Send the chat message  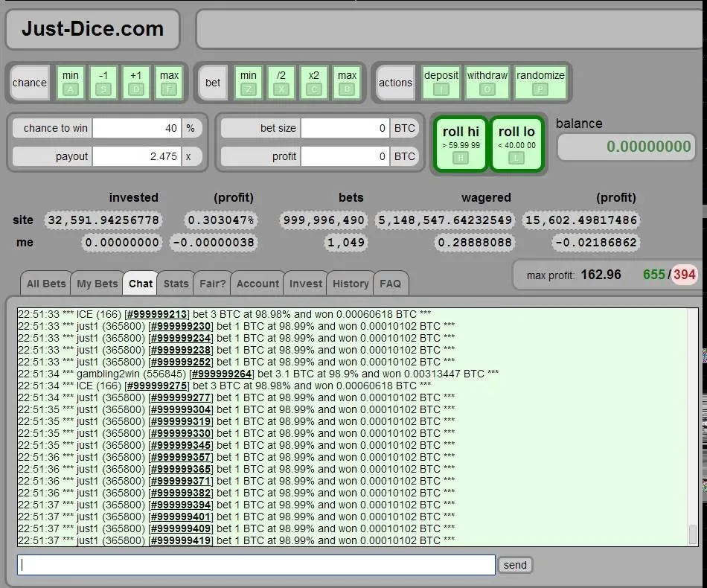tap(515, 565)
